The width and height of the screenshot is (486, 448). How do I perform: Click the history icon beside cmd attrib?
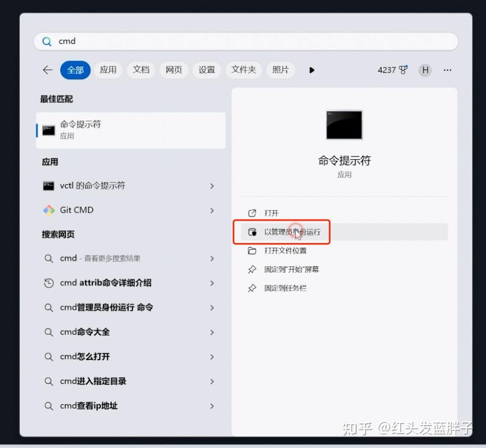coord(48,283)
